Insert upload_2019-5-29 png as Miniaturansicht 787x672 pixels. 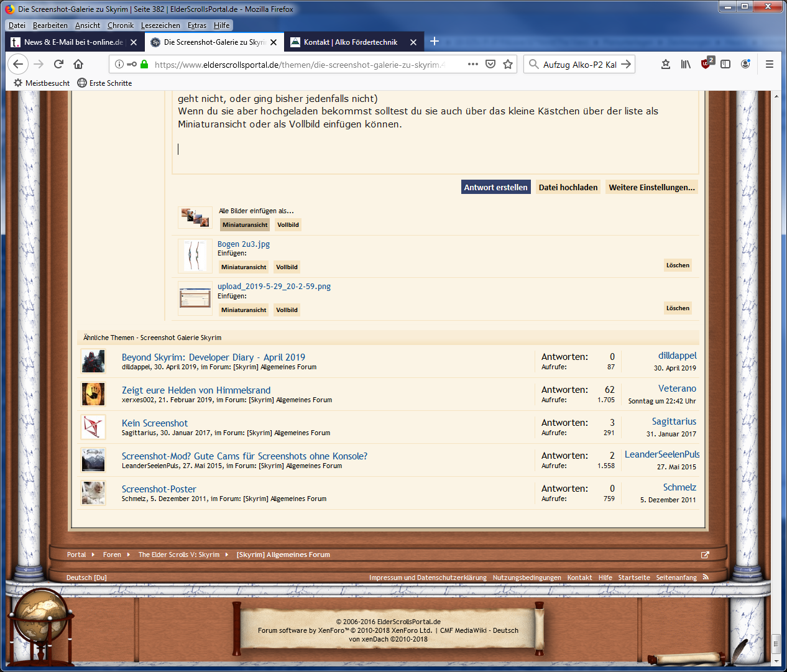[244, 310]
